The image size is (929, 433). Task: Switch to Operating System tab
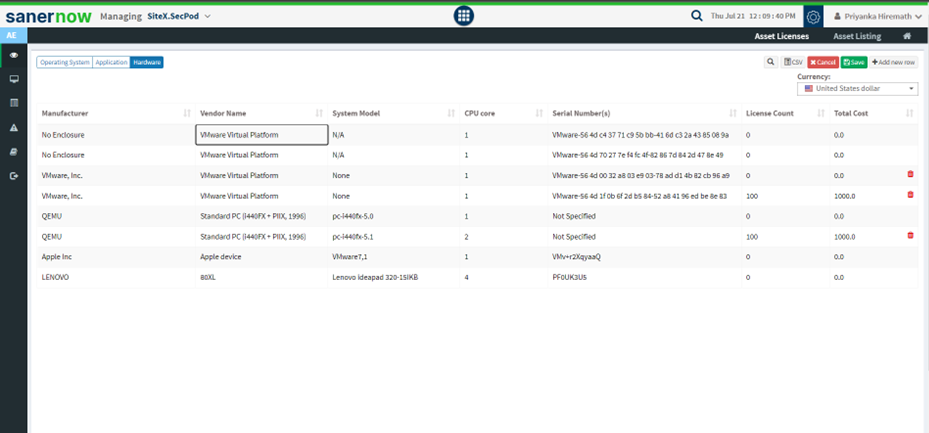pos(65,62)
